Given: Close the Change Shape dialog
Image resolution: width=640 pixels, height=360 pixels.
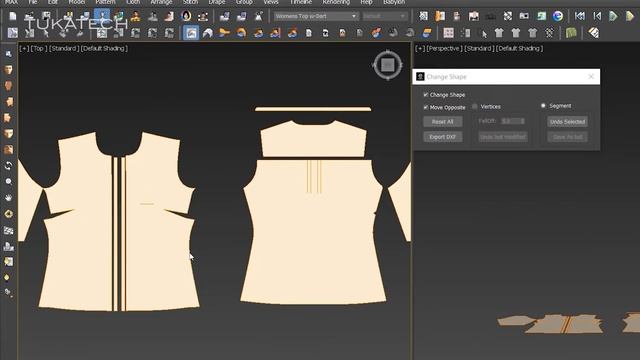Looking at the screenshot, I should (591, 77).
